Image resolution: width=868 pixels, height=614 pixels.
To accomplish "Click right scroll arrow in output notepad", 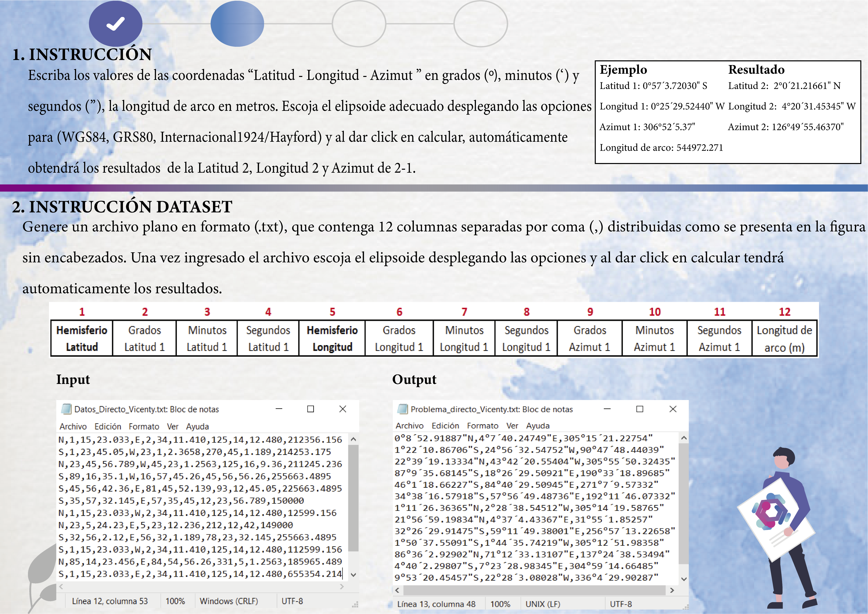I will pyautogui.click(x=672, y=590).
